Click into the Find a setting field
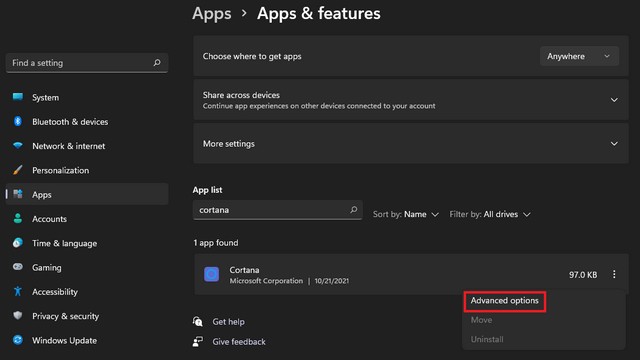This screenshot has height=360, width=640. pos(87,63)
